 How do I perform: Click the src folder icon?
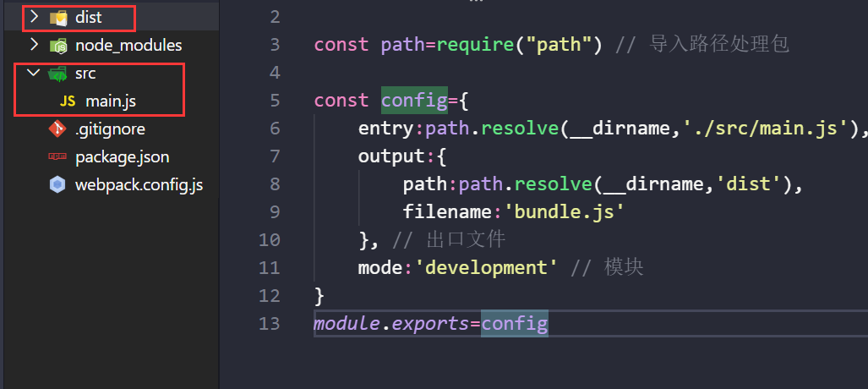tap(57, 73)
